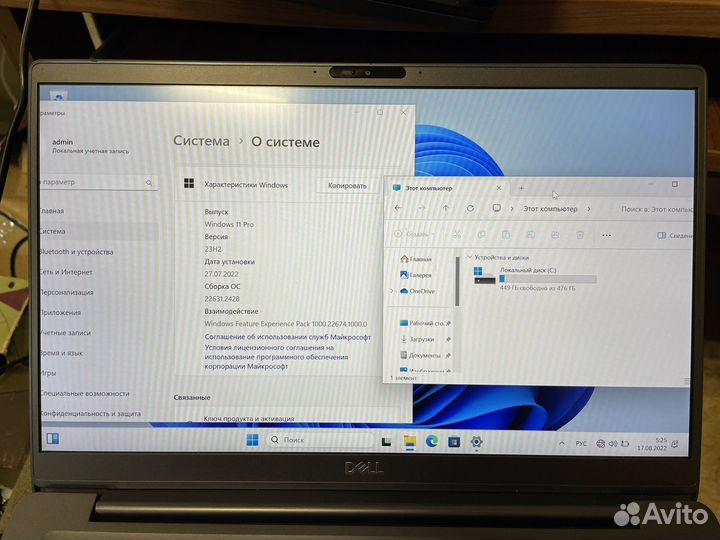Open the Создать new item dropdown
720x540 pixels.
(414, 234)
